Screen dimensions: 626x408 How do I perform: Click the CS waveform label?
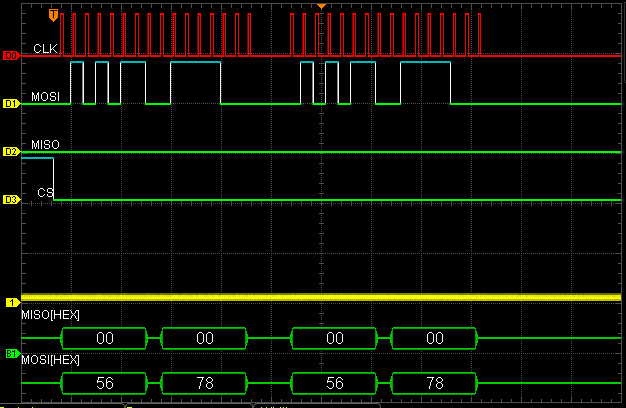[x=45, y=192]
